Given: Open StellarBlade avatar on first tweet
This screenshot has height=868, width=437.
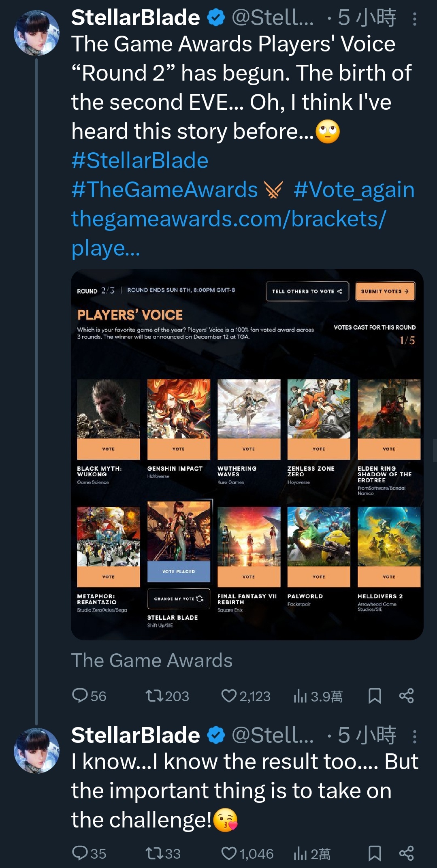Looking at the screenshot, I should [36, 33].
